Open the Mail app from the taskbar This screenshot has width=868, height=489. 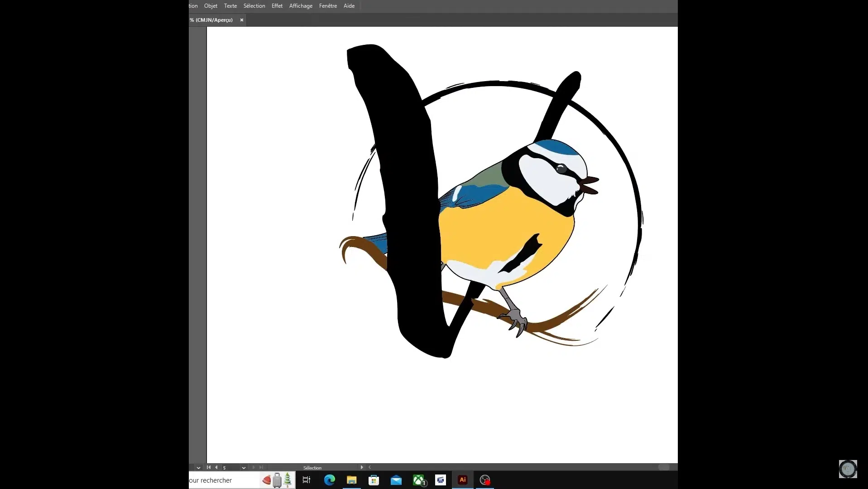tap(396, 480)
